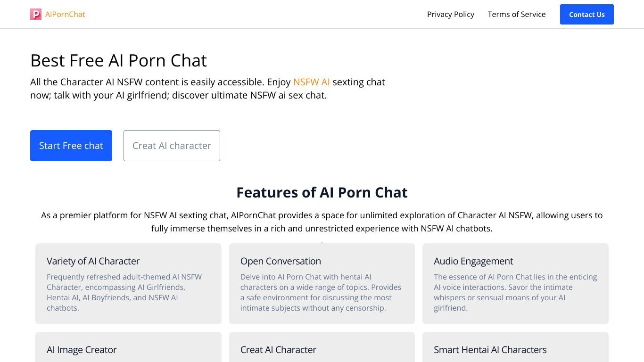Image resolution: width=644 pixels, height=362 pixels.
Task: Start Free chat button
Action: tap(71, 146)
